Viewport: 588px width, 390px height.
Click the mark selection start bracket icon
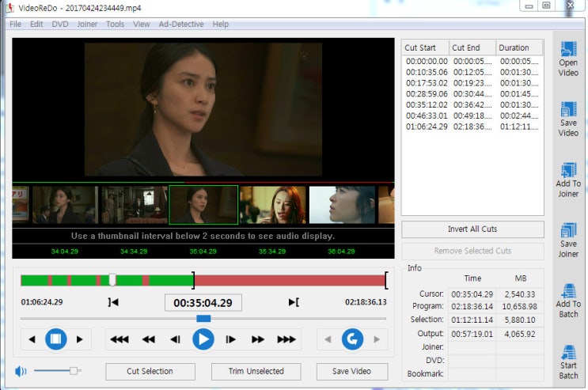(113, 301)
